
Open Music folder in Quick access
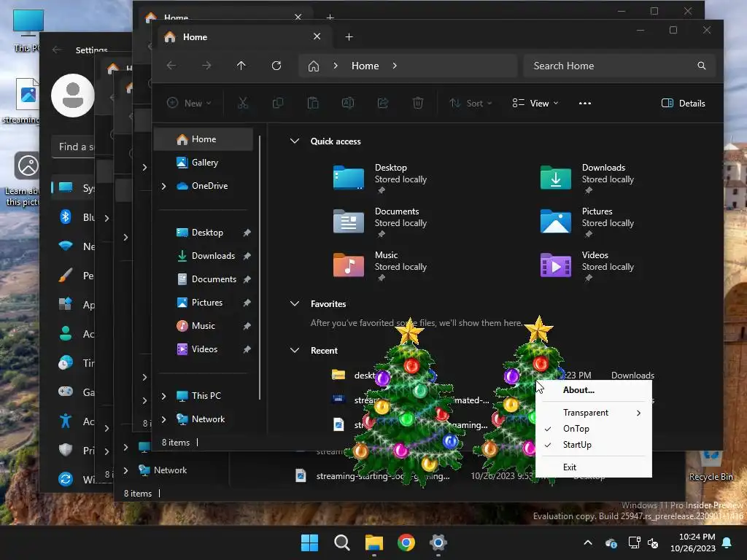coord(379,265)
